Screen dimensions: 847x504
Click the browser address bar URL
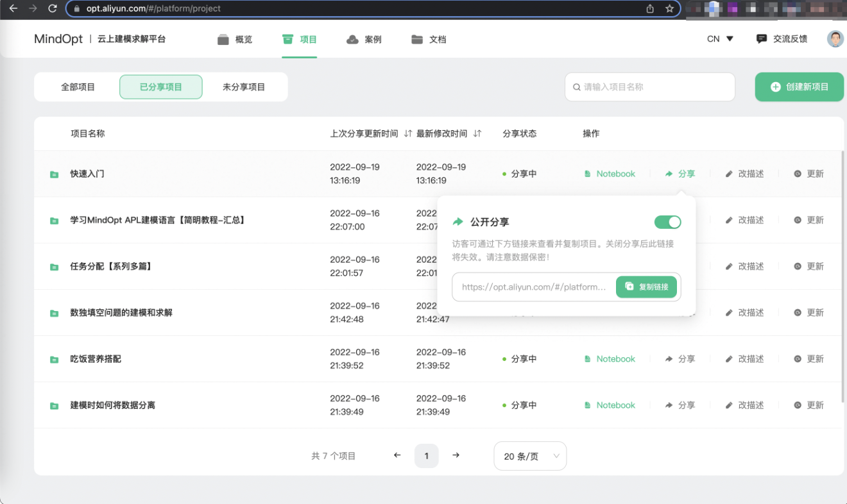click(x=153, y=8)
